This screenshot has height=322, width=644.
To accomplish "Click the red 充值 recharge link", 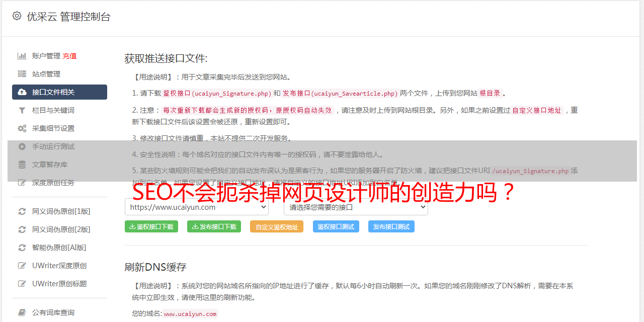I will coord(69,56).
